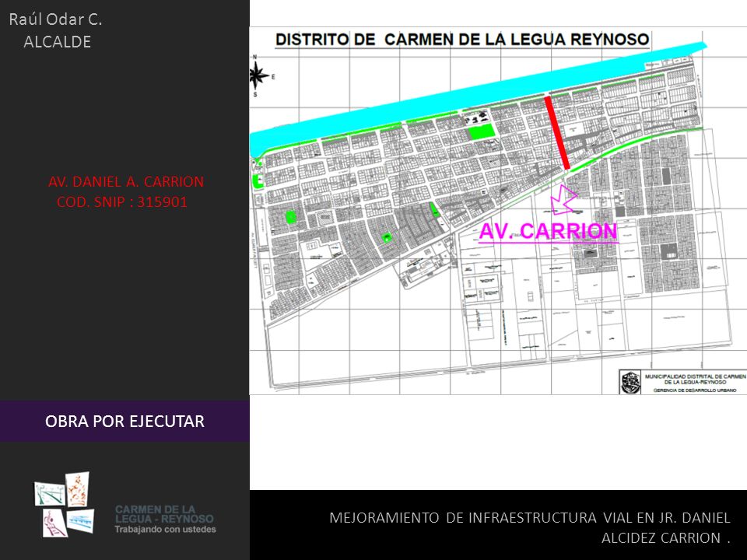Click the large green park block near the river

point(482,132)
